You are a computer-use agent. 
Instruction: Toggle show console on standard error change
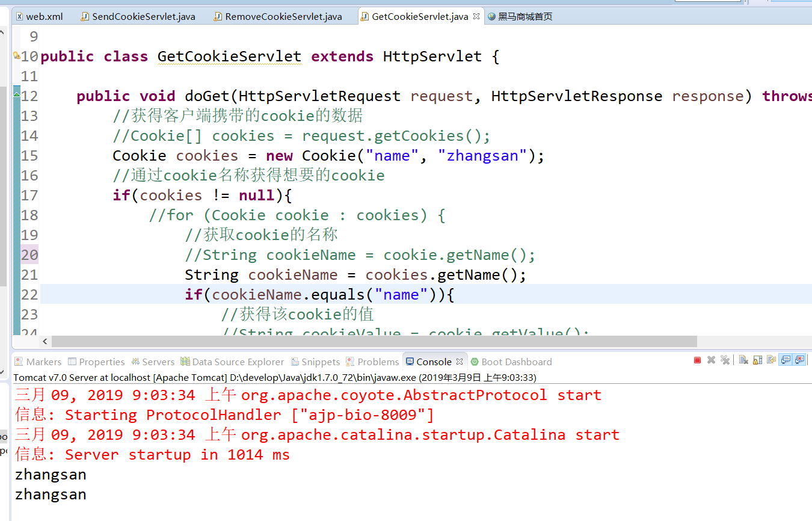(x=800, y=360)
